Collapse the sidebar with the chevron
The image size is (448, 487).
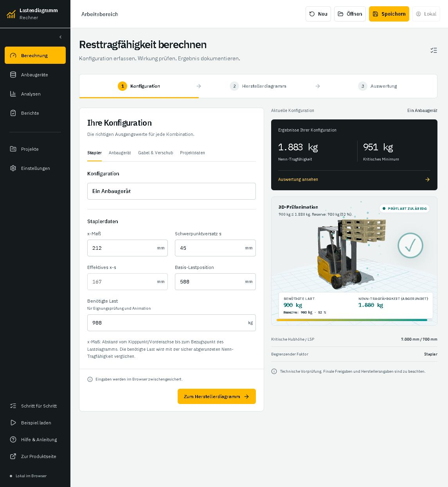pos(61,37)
